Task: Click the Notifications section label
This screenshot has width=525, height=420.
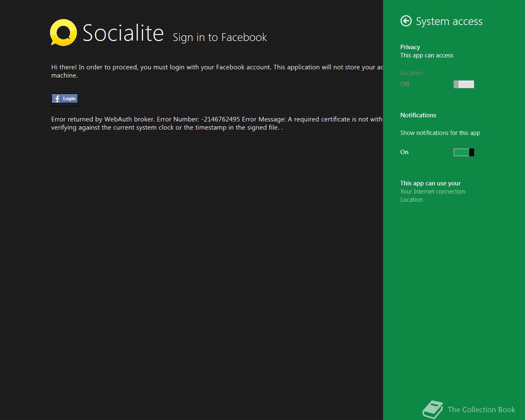Action: [418, 115]
